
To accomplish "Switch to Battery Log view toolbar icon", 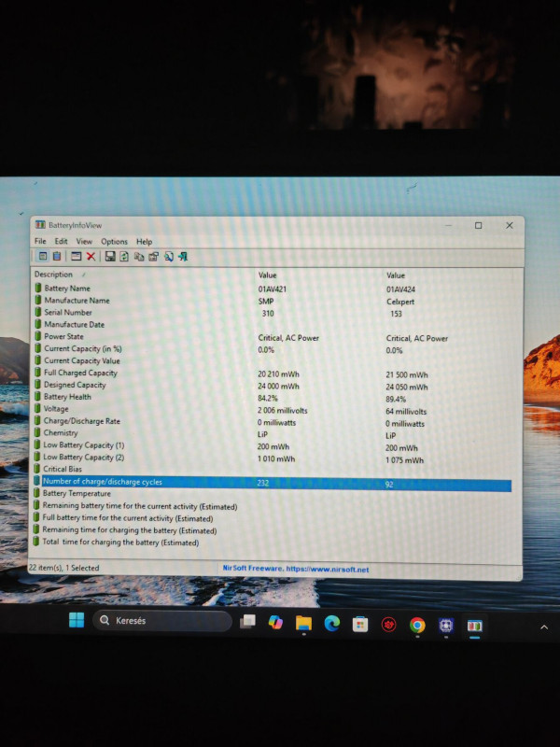I will (57, 256).
